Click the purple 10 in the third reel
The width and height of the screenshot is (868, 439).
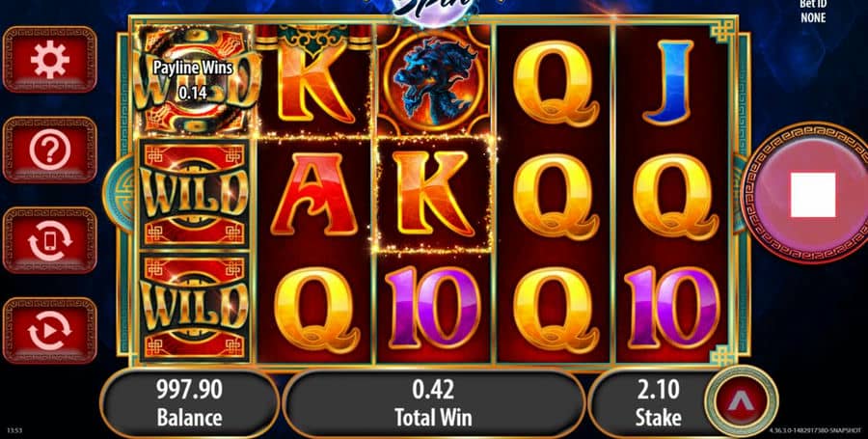[x=433, y=308]
